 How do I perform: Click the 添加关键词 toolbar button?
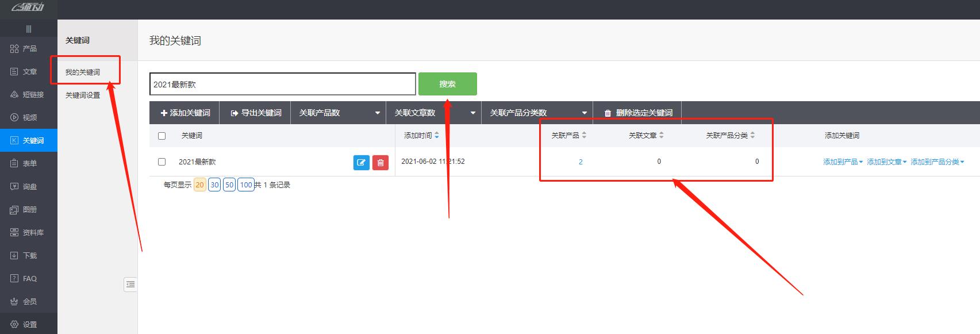[185, 113]
